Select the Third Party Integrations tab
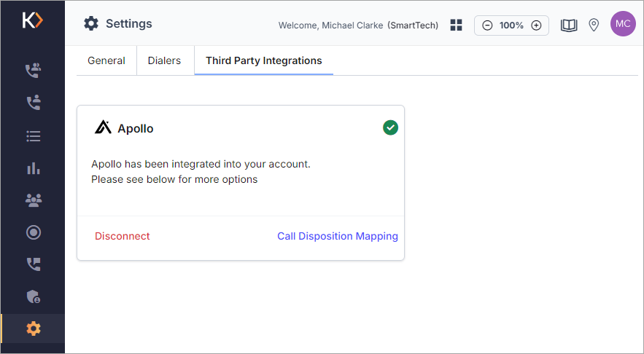 [264, 60]
